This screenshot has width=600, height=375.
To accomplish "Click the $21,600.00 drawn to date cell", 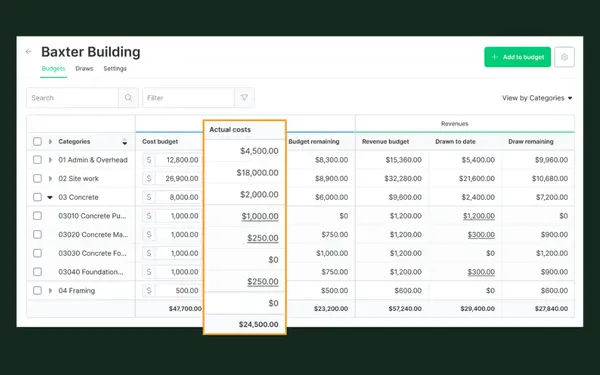I will pos(477,179).
